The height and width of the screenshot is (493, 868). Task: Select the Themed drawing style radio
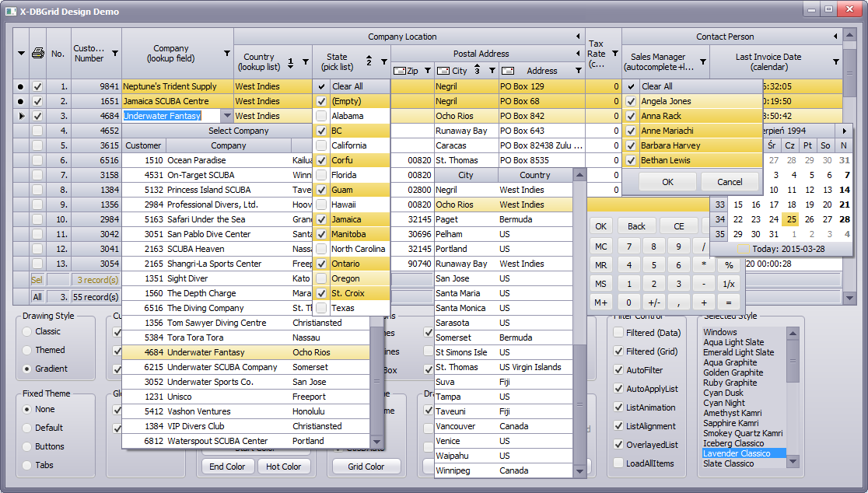(28, 350)
